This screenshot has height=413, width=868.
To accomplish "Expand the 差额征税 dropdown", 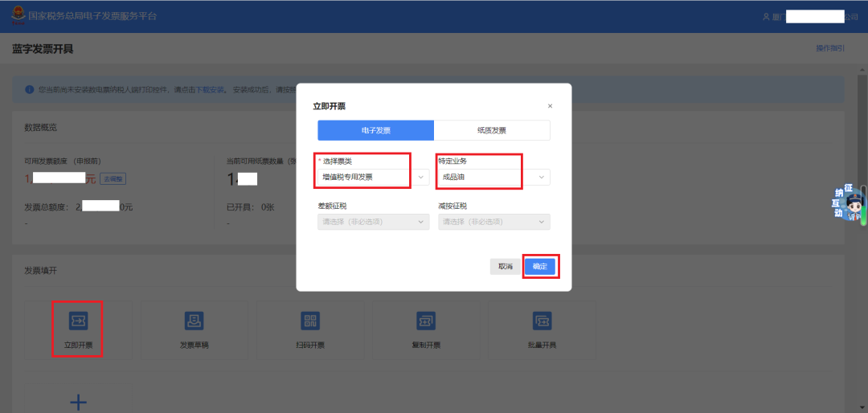I will (373, 222).
